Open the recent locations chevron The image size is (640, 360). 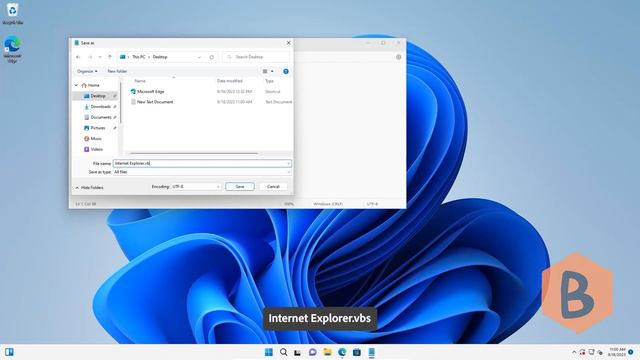[x=100, y=57]
